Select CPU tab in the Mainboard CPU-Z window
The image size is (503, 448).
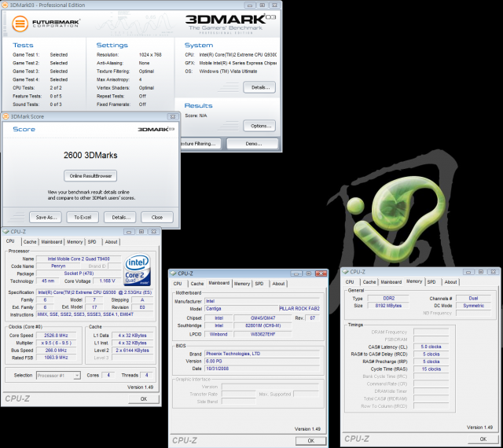pyautogui.click(x=178, y=284)
